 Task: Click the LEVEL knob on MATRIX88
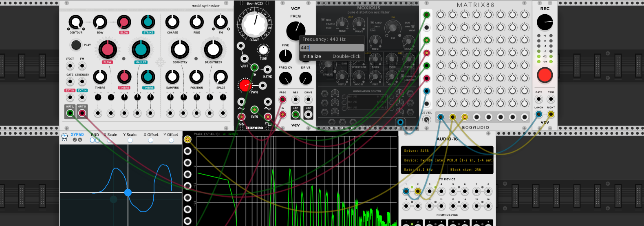(x=426, y=120)
